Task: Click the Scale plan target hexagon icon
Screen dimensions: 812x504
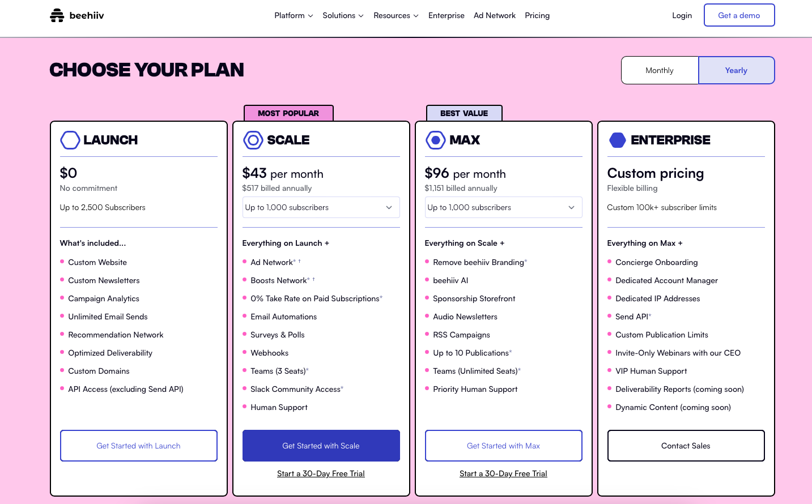Action: 253,140
